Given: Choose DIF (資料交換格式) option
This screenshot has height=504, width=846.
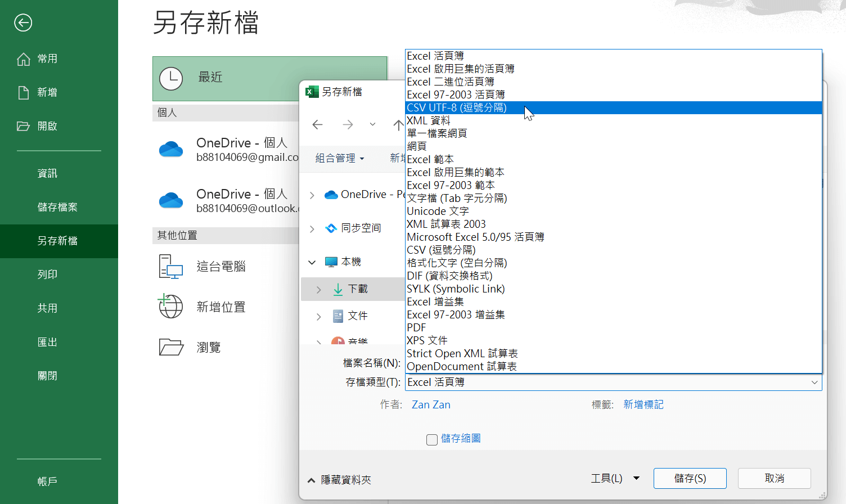Looking at the screenshot, I should pyautogui.click(x=614, y=276).
